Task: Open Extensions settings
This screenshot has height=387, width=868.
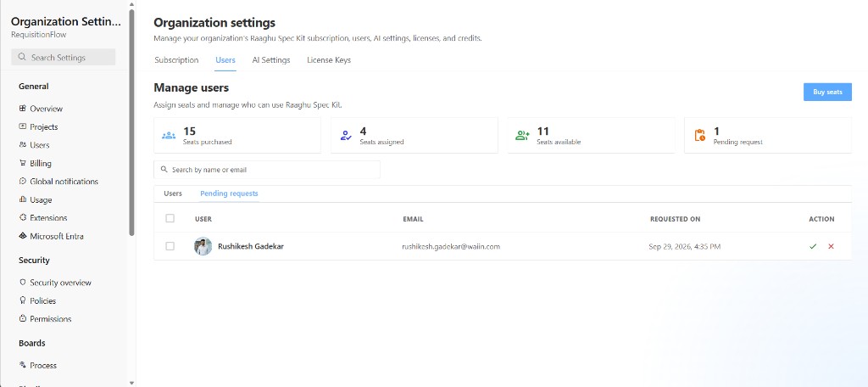Action: point(48,218)
